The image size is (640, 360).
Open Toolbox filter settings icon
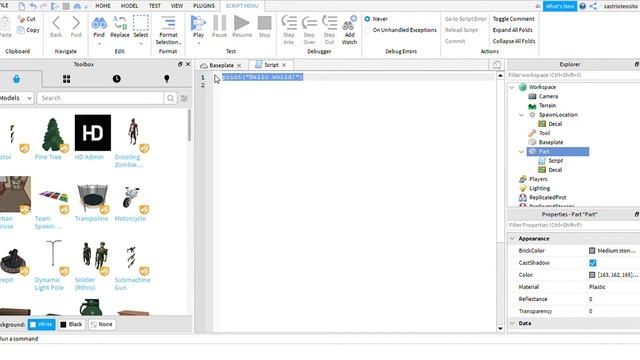point(184,98)
